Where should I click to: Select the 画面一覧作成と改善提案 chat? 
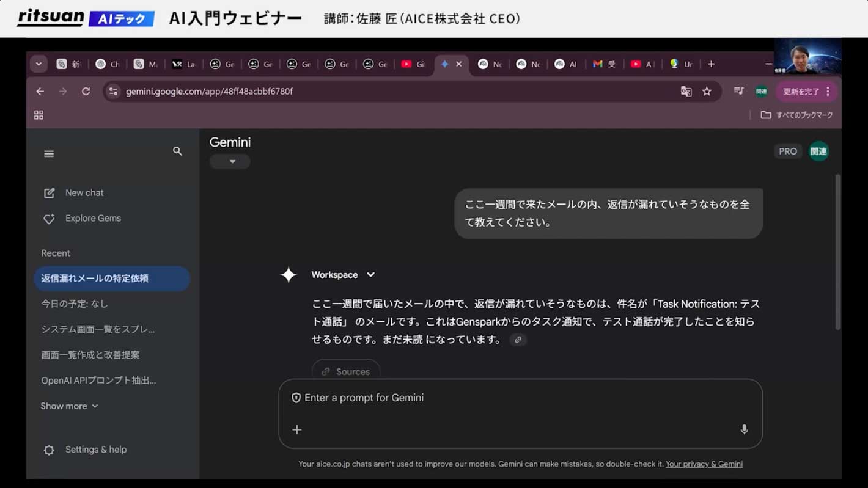tap(90, 354)
